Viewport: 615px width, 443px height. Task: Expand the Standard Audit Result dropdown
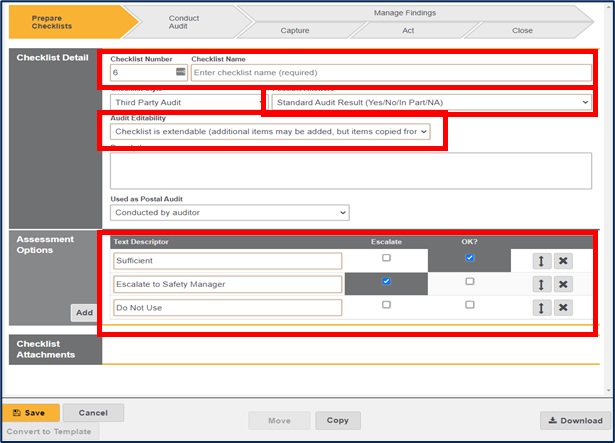coord(430,102)
